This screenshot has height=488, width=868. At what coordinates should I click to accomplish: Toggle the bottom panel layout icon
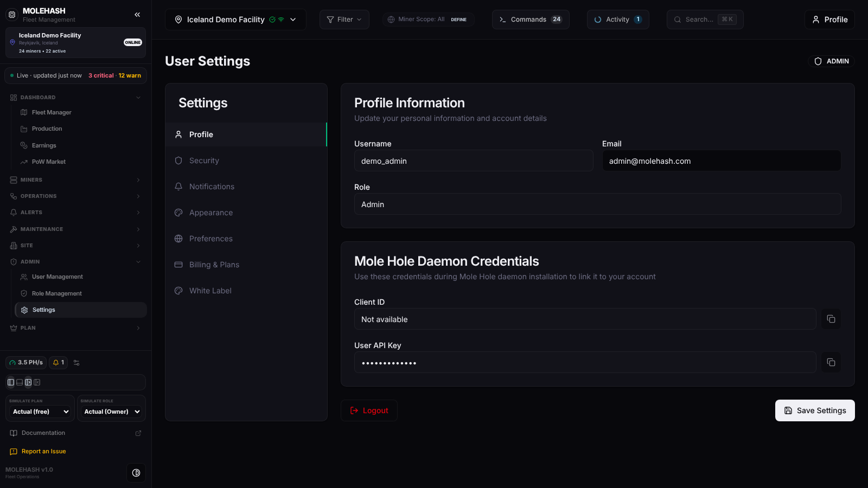pos(20,382)
